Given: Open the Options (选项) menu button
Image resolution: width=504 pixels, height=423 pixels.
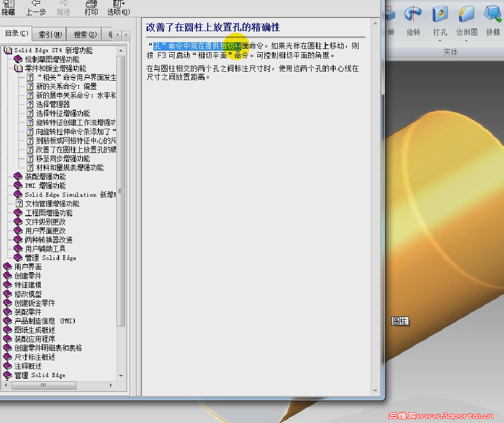Looking at the screenshot, I should click(x=118, y=8).
